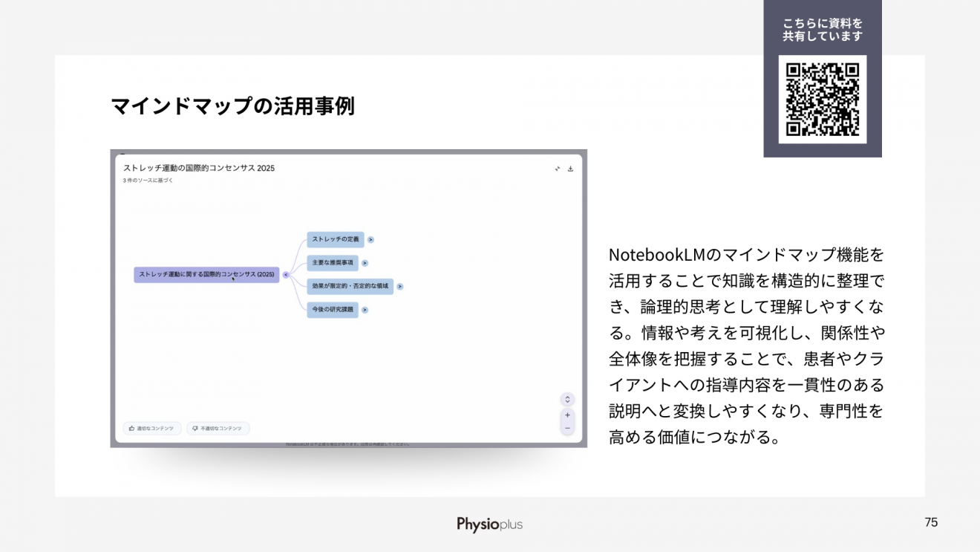Click the Physioplus logo in footer
The height and width of the screenshot is (552, 980).
tap(489, 525)
